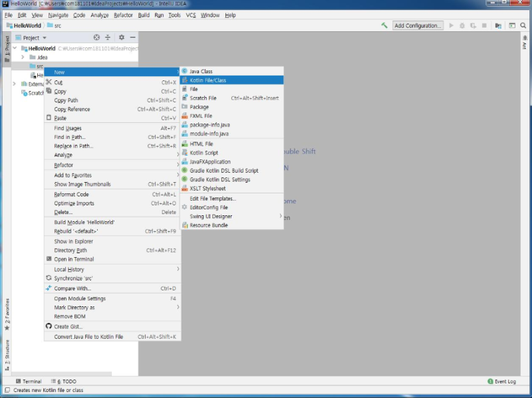
Task: Choose Edit File Templates... entry
Action: click(x=231, y=198)
